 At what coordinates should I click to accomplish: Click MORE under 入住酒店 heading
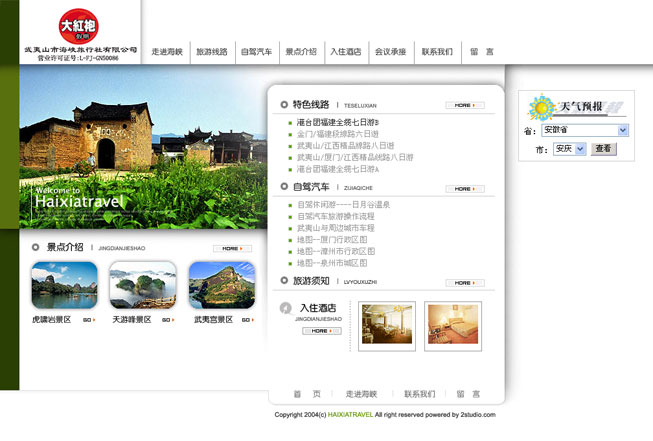click(x=320, y=330)
